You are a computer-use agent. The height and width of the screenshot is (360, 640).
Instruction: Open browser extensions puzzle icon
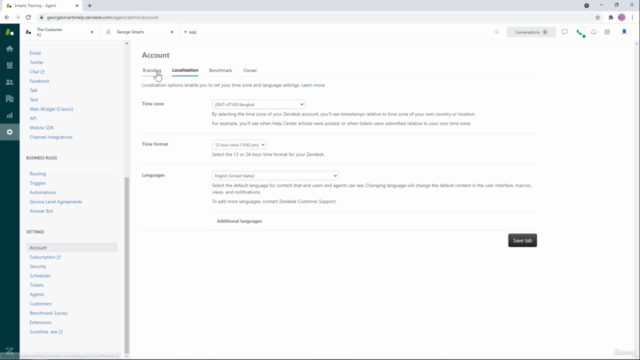(x=611, y=18)
